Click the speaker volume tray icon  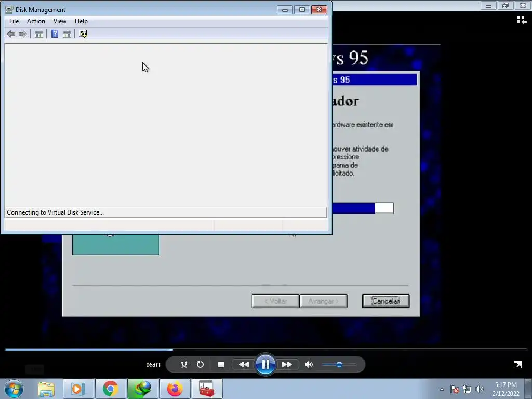[x=480, y=389]
